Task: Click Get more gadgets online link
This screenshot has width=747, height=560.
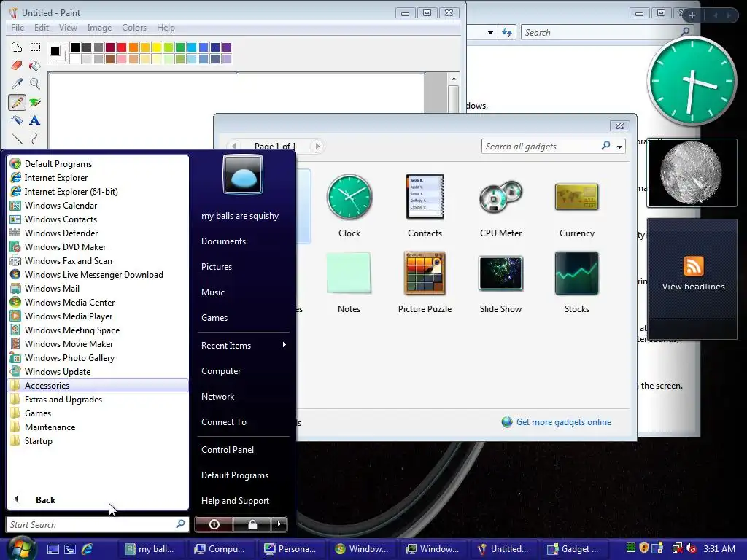Action: click(x=564, y=422)
